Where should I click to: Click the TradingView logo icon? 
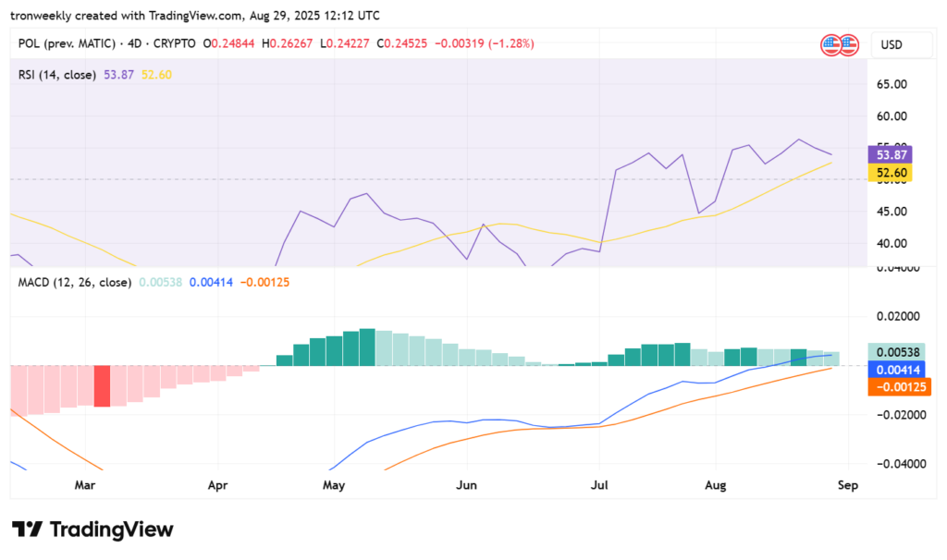click(x=27, y=530)
